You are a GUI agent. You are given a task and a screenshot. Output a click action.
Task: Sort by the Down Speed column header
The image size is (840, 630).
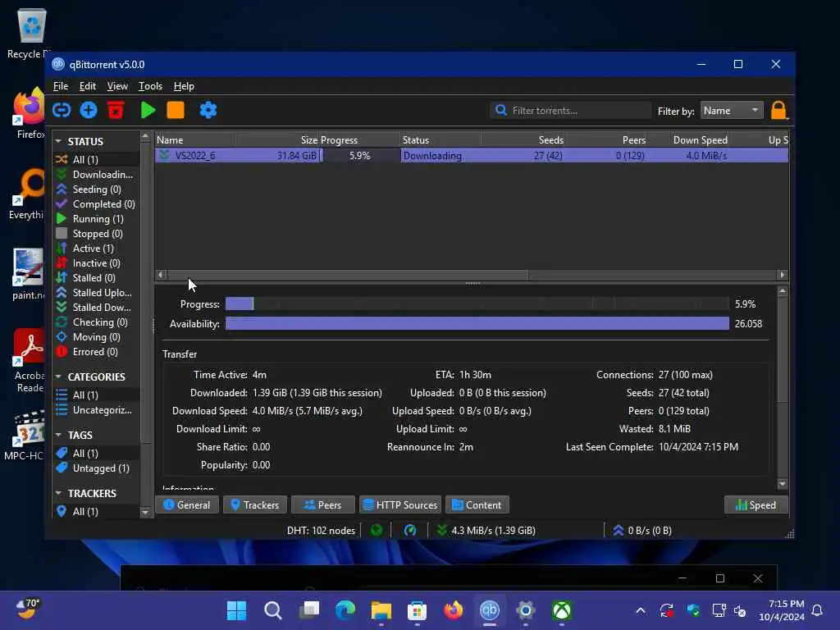tap(689, 139)
